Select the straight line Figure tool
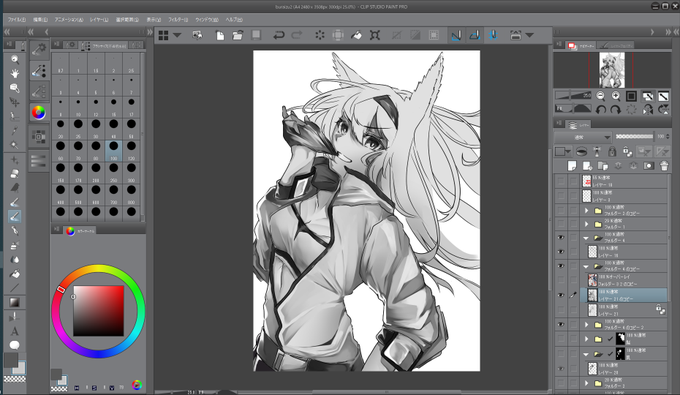This screenshot has width=680, height=395. tap(15, 288)
